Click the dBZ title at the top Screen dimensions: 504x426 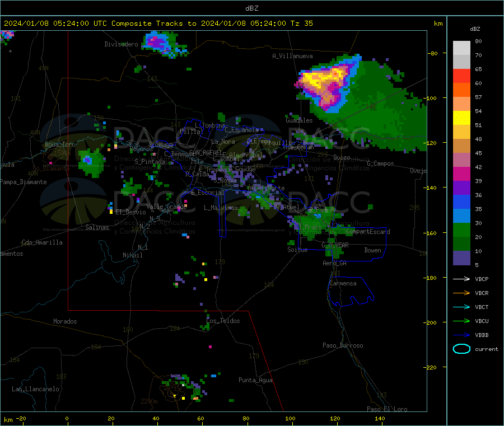[x=251, y=8]
